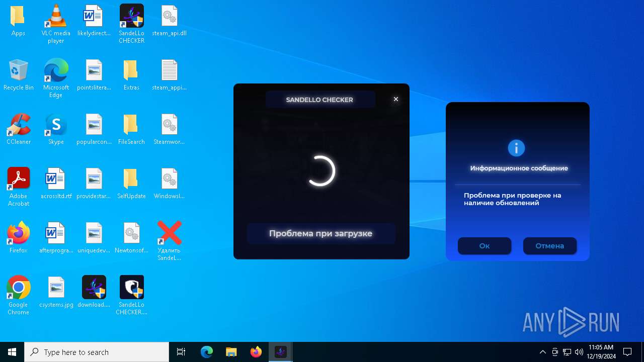Launch Microsoft Edge desktop shortcut
The image size is (644, 362).
56,78
